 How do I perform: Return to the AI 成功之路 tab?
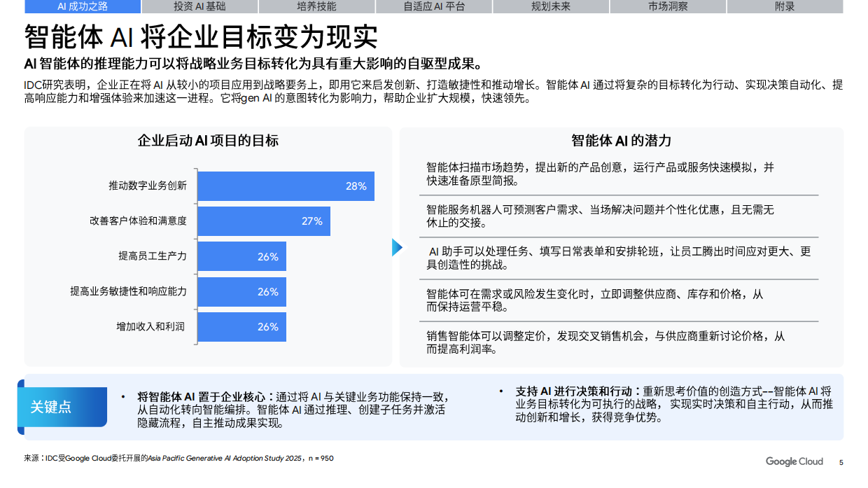tap(82, 6)
